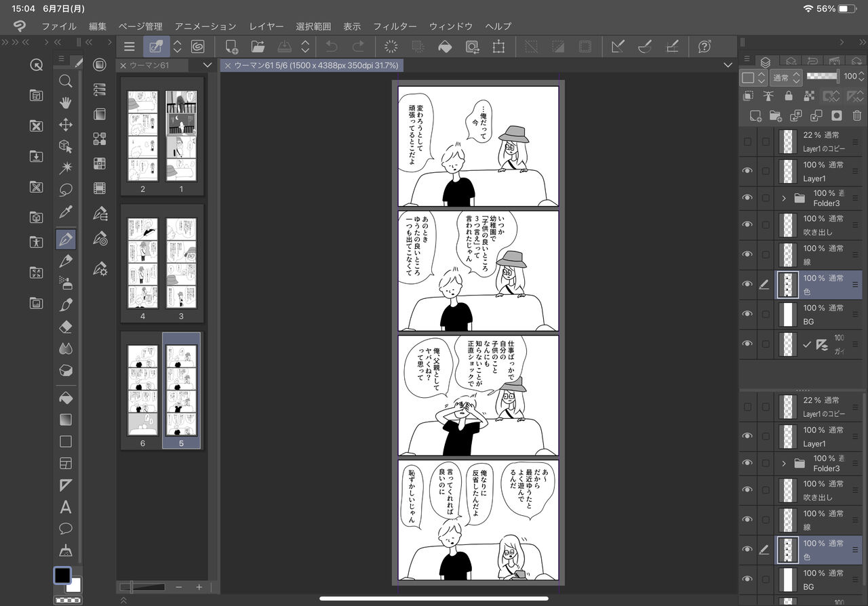Click the sub color white swatch

point(73,585)
